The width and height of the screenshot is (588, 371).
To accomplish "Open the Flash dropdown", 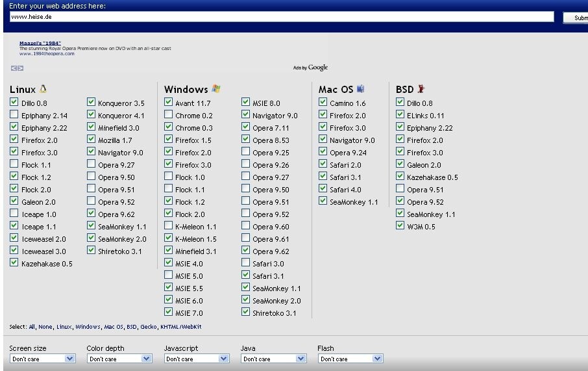I will 350,359.
